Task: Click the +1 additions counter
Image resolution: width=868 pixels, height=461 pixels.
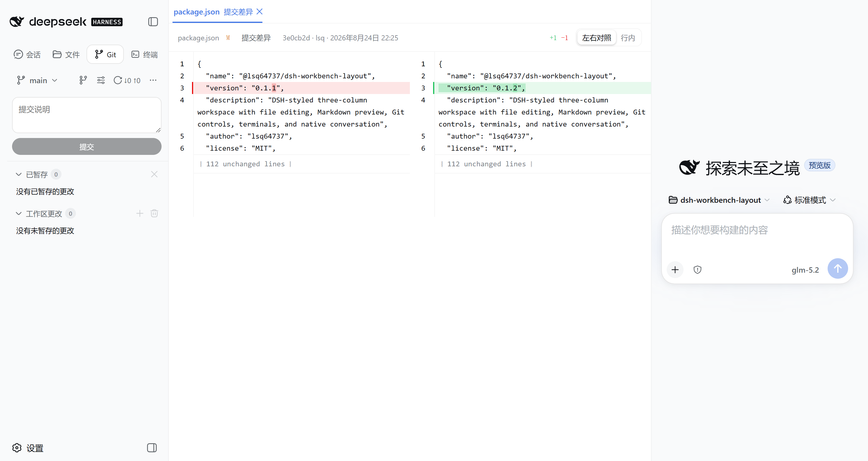Action: click(553, 38)
